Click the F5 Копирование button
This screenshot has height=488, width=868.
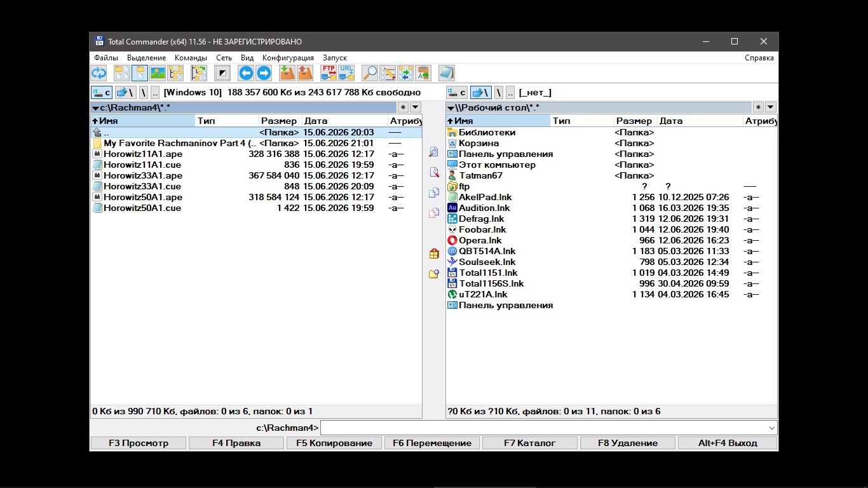[x=334, y=443]
